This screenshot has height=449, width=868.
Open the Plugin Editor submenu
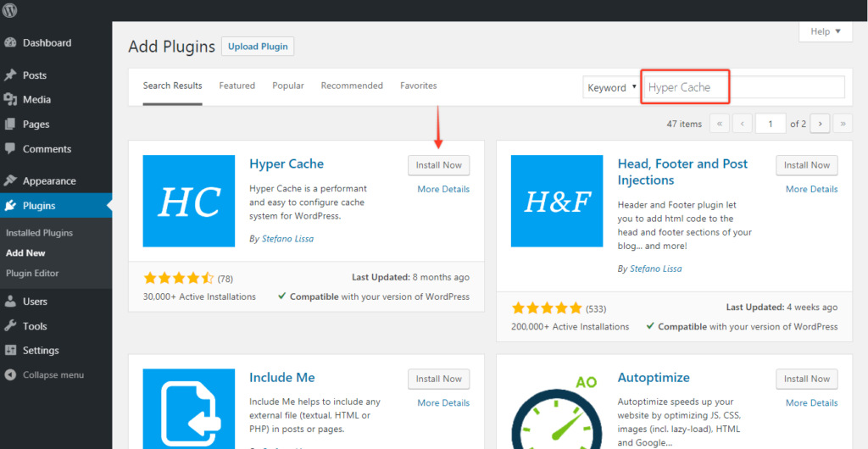[32, 273]
